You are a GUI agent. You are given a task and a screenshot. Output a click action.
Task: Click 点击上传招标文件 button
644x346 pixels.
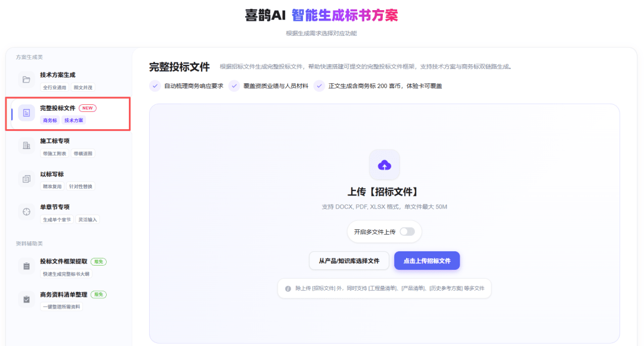tap(427, 261)
